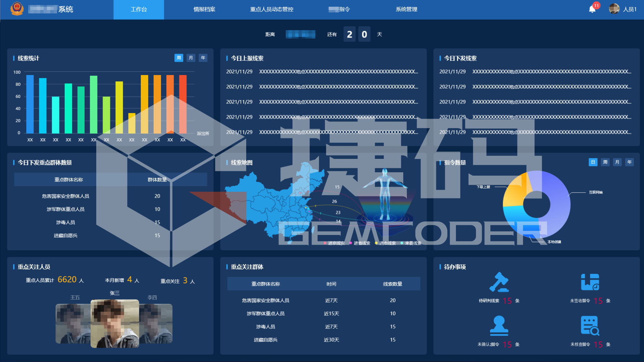Open the 未核查指令 document search icon

pos(590,325)
